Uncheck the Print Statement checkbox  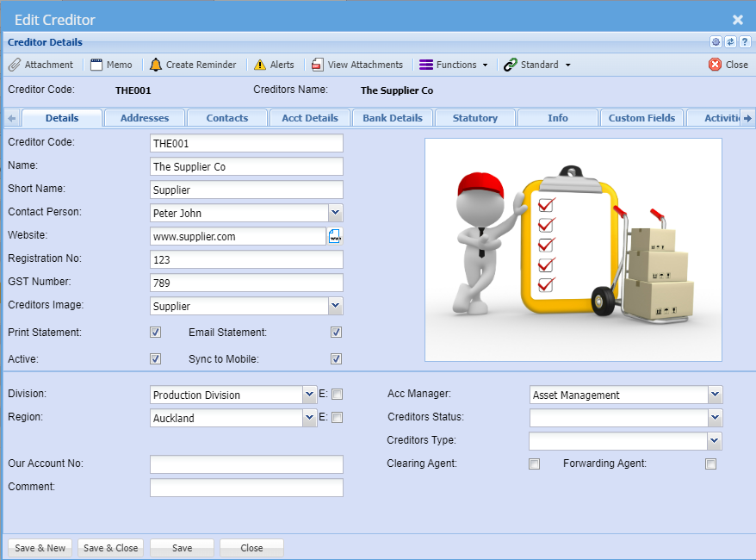pyautogui.click(x=156, y=333)
